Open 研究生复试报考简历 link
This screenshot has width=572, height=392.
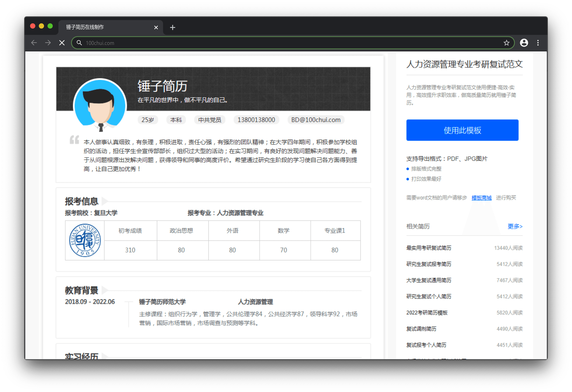429,264
